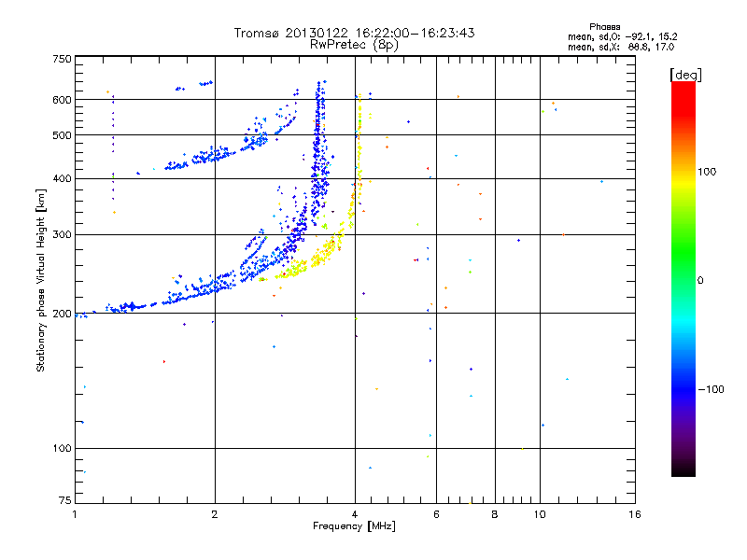Click the 200 km height axis label
Screen dimensions: 747x560
tap(62, 314)
